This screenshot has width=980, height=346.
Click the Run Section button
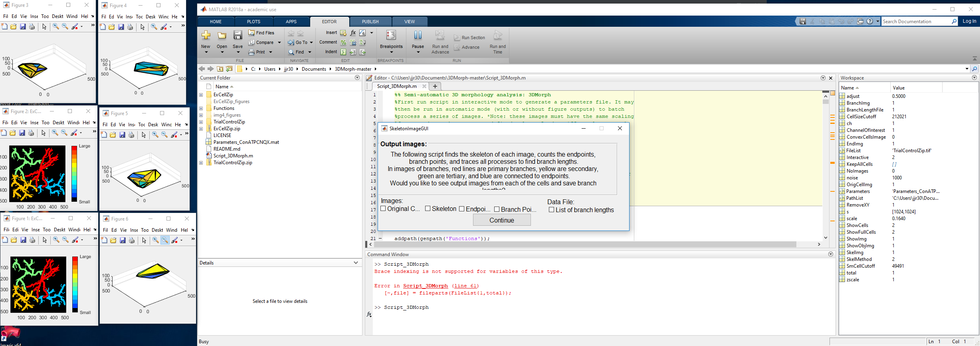click(469, 38)
